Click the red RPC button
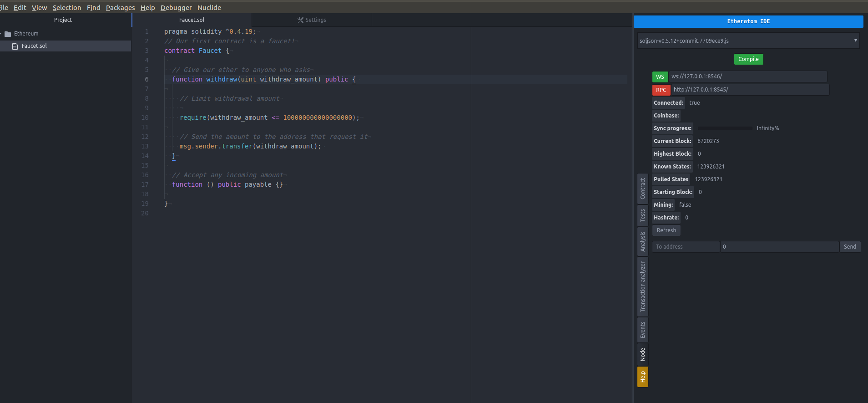Image resolution: width=868 pixels, height=403 pixels. click(x=661, y=90)
